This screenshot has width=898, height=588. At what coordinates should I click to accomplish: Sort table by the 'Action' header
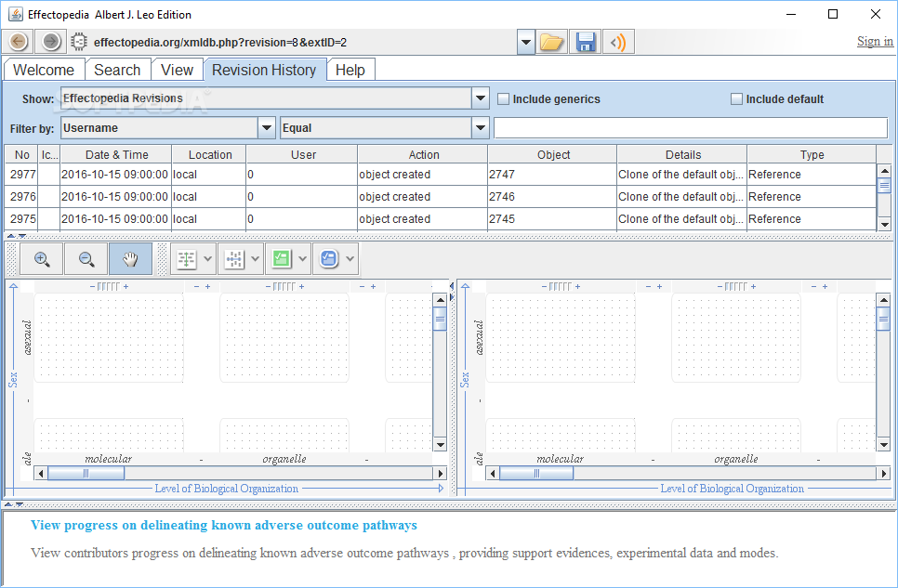tap(424, 154)
